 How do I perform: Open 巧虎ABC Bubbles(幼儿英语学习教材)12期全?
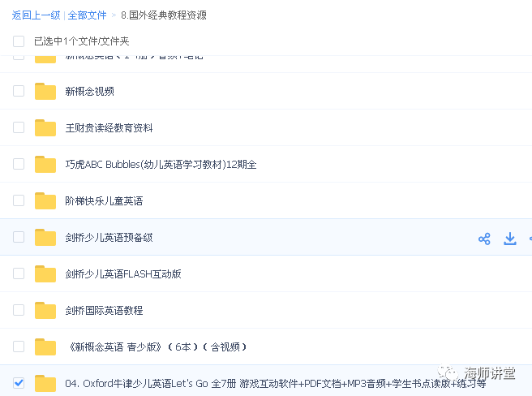coord(161,165)
